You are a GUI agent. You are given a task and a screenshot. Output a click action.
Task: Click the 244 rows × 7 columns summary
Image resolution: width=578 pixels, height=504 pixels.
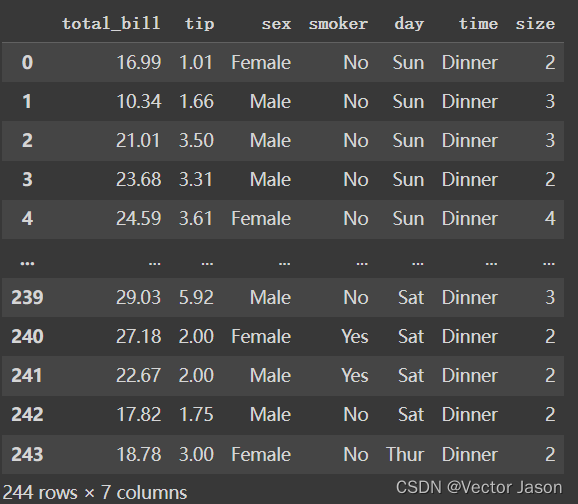pos(95,493)
